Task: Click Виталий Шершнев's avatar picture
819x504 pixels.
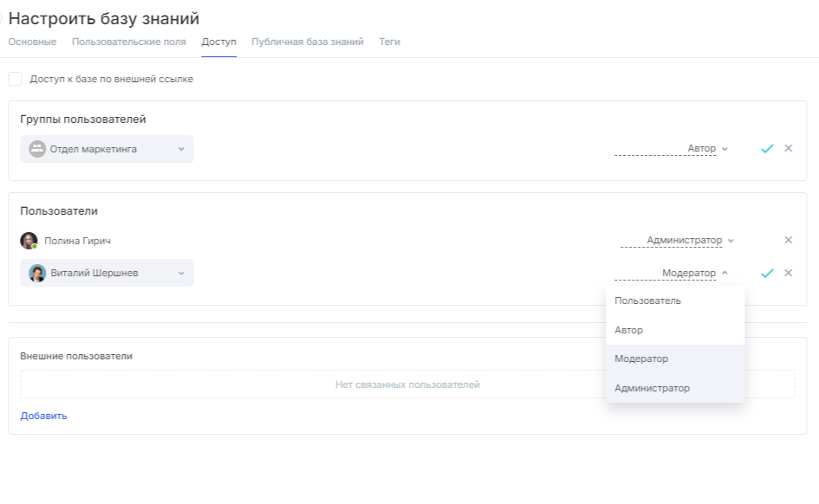Action: (37, 274)
